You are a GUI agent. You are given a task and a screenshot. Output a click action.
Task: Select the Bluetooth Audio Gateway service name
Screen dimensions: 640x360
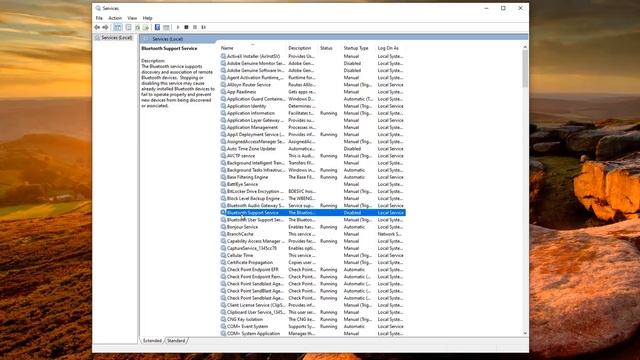(x=256, y=206)
